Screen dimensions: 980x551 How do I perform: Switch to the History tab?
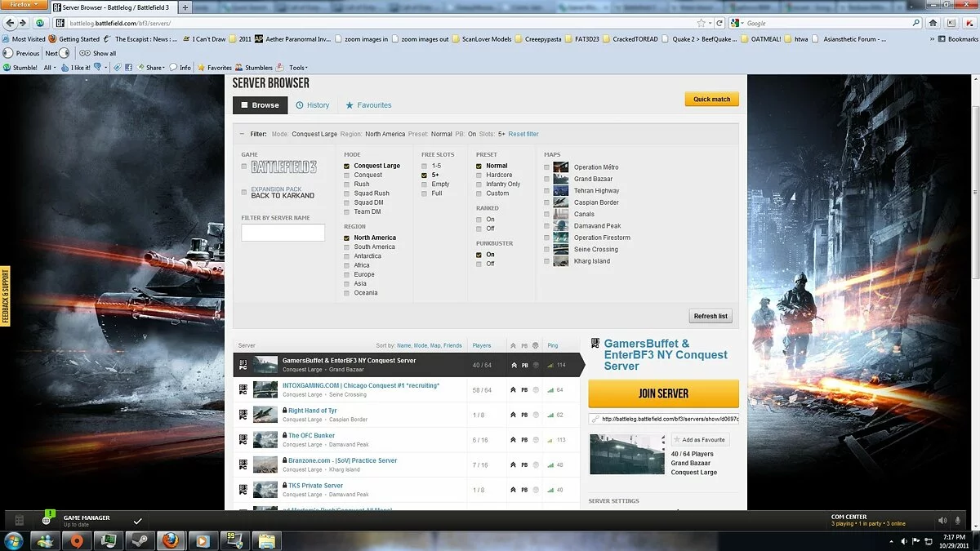(x=313, y=104)
